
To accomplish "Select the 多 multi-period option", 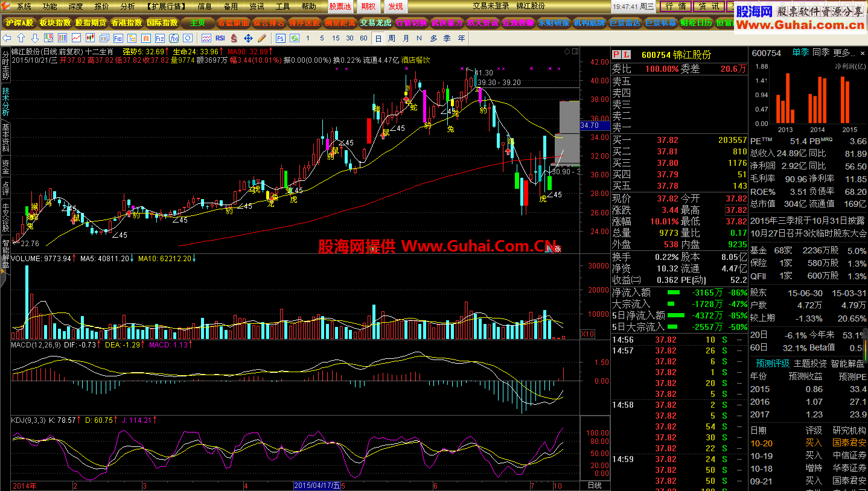I will [434, 38].
